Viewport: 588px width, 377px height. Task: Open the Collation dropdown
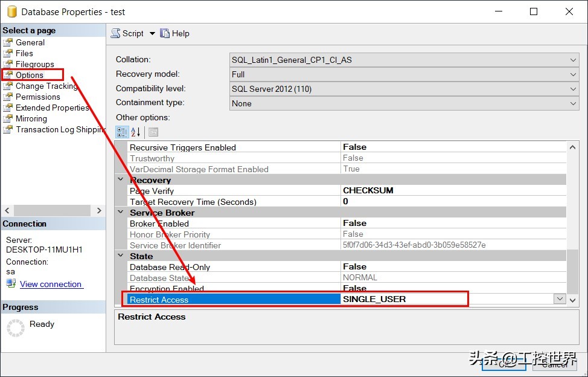pyautogui.click(x=573, y=59)
